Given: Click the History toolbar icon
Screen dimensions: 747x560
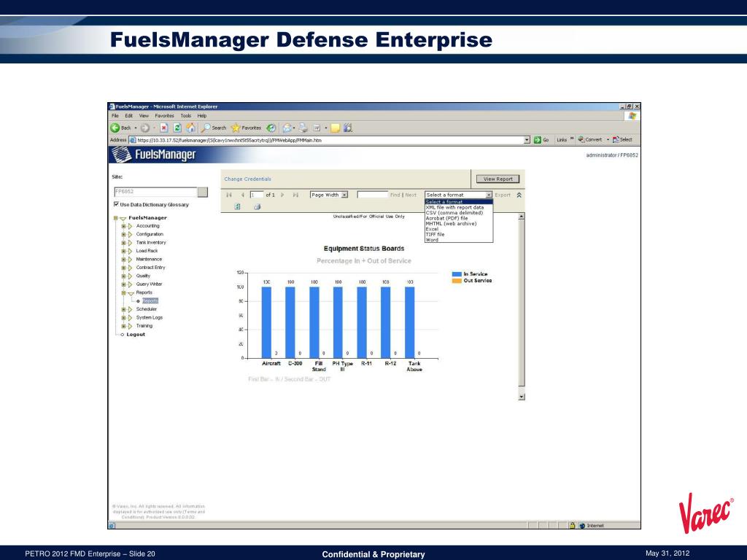Looking at the screenshot, I should click(x=271, y=128).
